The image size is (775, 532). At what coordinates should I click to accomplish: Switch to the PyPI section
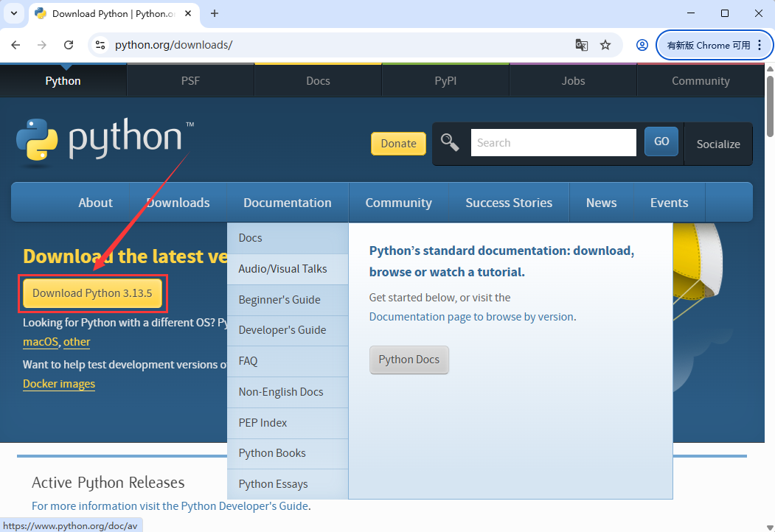445,81
